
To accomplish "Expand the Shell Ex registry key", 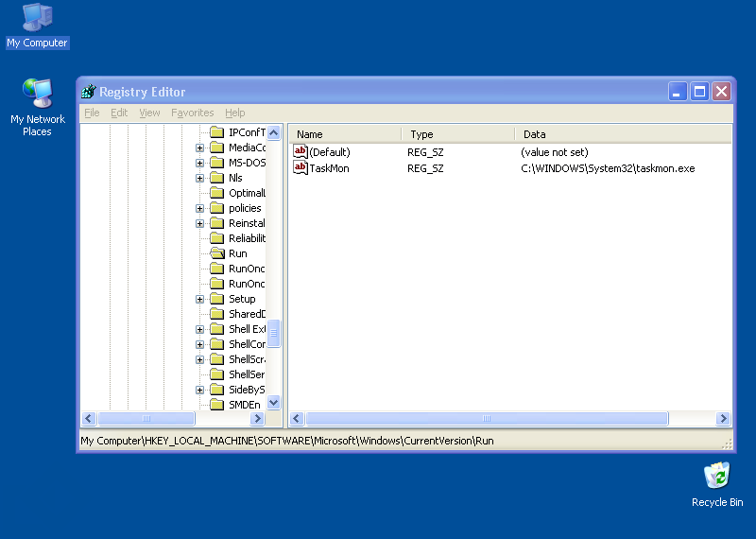I will click(x=199, y=330).
